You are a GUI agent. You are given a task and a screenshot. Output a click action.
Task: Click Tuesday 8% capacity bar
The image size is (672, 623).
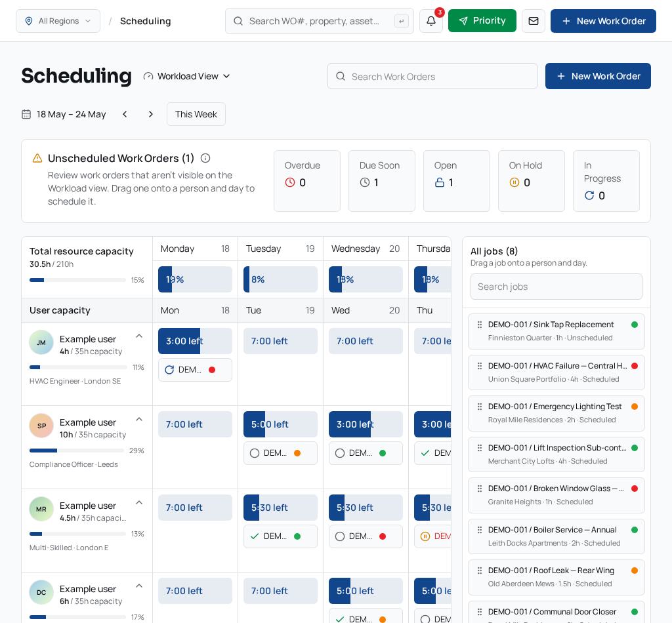pos(280,279)
